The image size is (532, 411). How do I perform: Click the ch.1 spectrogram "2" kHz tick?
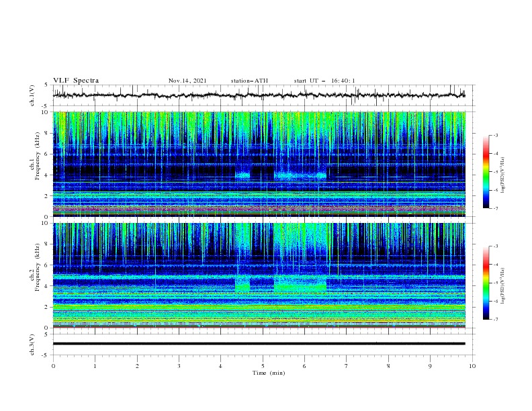(x=47, y=196)
